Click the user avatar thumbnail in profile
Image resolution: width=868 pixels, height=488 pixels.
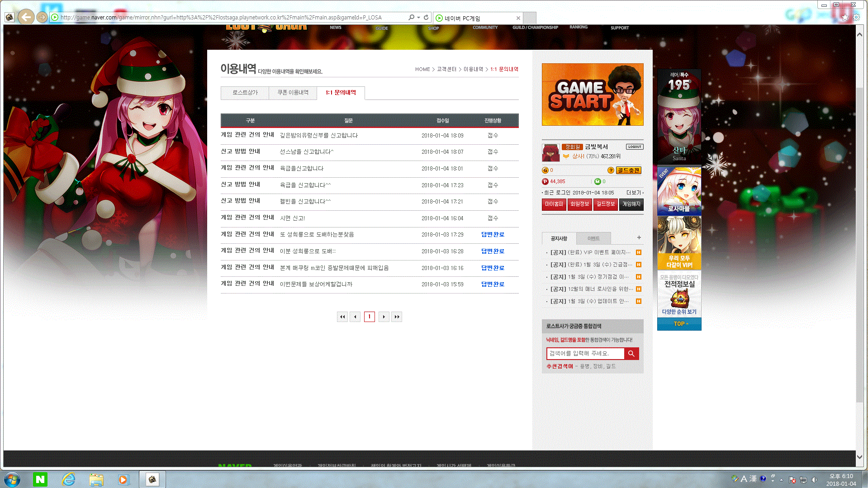pyautogui.click(x=550, y=153)
